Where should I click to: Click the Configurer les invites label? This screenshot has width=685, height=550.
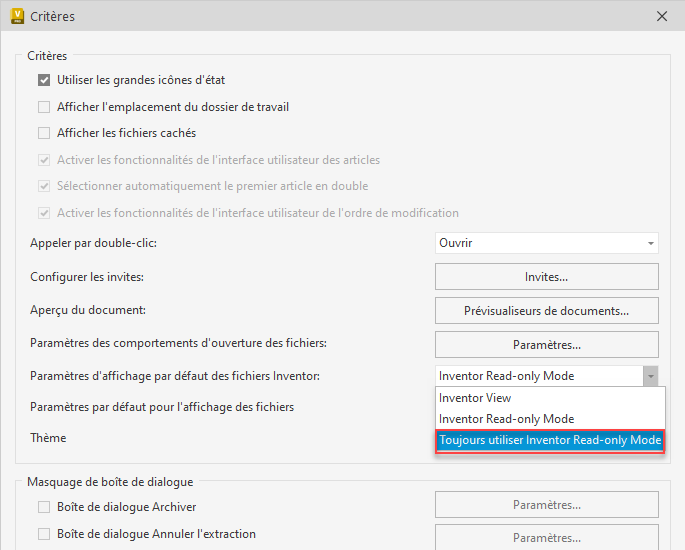(87, 277)
